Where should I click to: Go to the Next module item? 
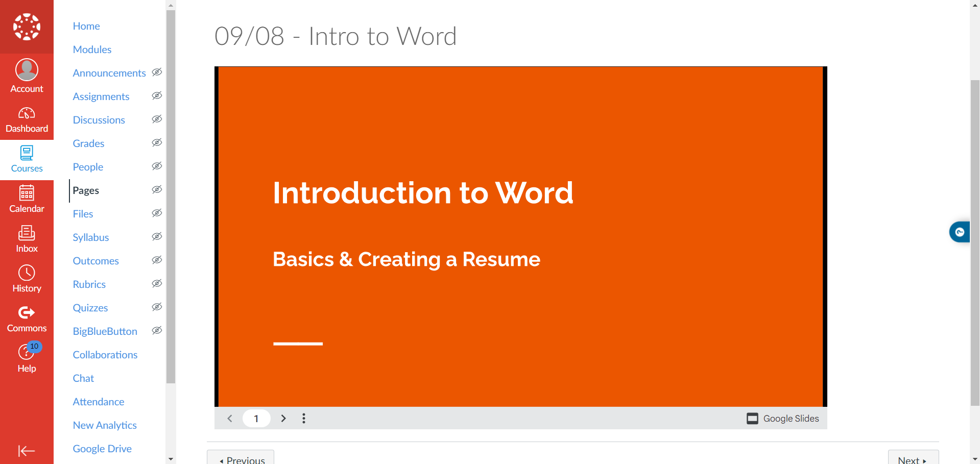point(913,458)
